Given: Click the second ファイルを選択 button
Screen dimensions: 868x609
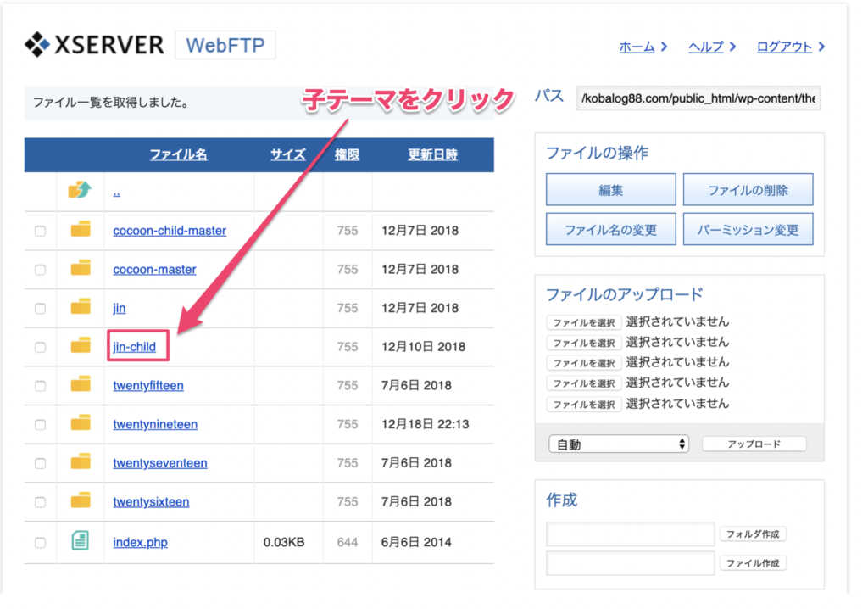Looking at the screenshot, I should tap(584, 343).
